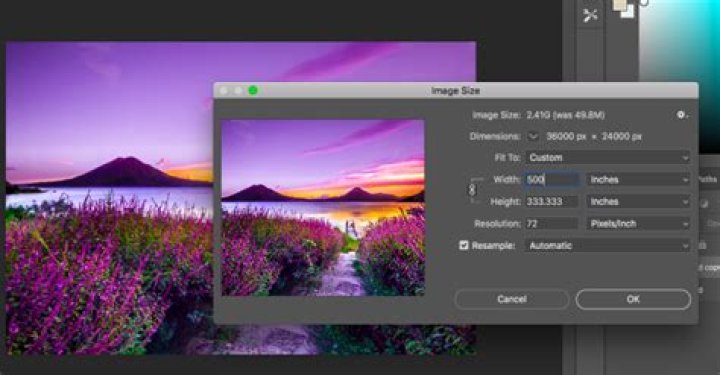Click the OK button in Image Size
The width and height of the screenshot is (720, 375).
tap(633, 299)
